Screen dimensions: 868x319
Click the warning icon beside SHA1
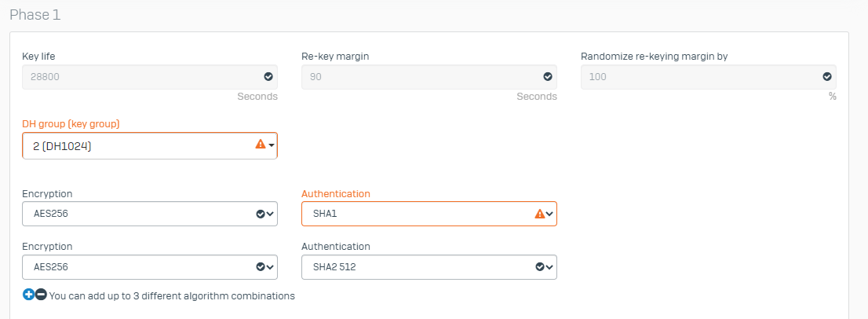click(x=540, y=213)
